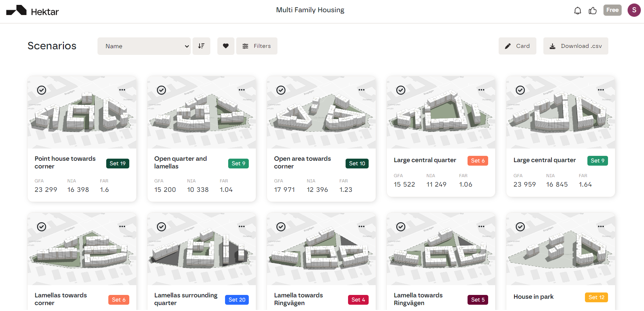
Task: Open the user avatar S menu
Action: tap(634, 10)
